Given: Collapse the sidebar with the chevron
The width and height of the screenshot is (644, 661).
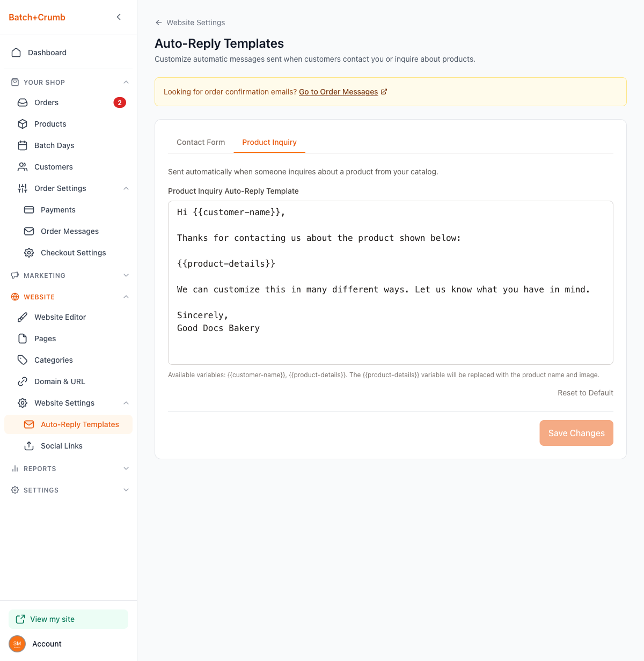Looking at the screenshot, I should 119,17.
